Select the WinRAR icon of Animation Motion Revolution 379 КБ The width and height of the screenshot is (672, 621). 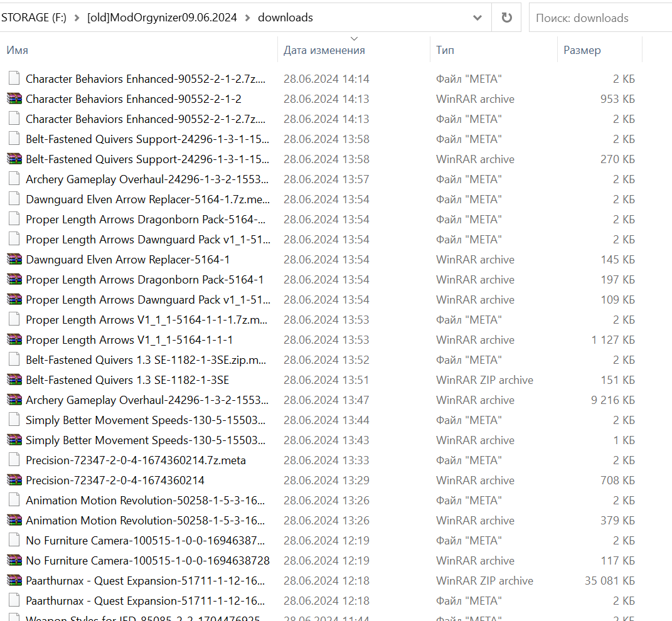[14, 520]
